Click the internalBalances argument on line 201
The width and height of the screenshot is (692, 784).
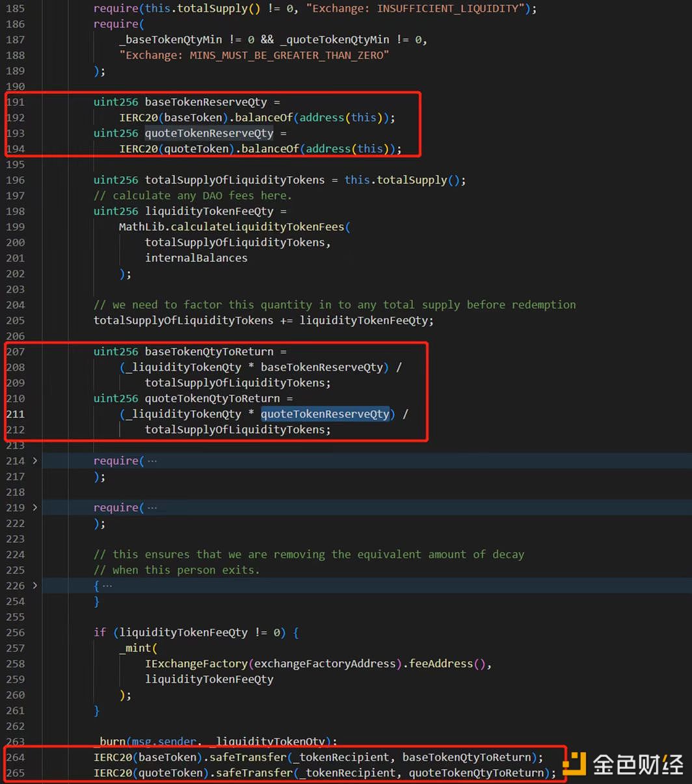click(x=196, y=258)
